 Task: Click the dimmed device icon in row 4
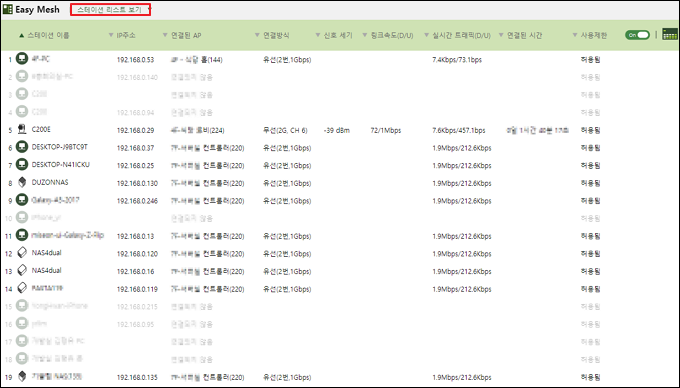click(x=22, y=111)
